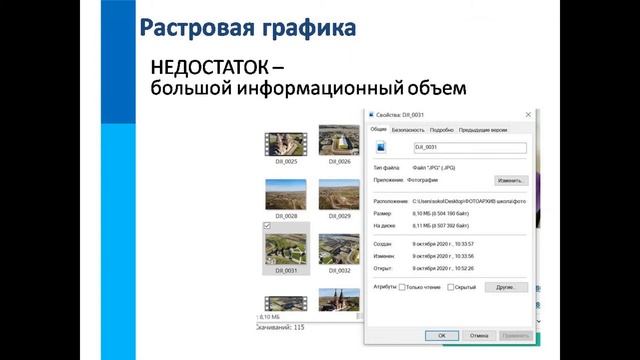Click the JPG file icon in Properties
This screenshot has width=640, height=360.
tap(381, 147)
